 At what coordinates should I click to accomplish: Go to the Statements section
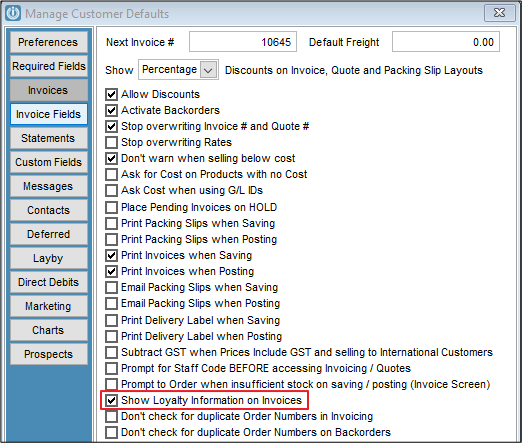click(x=48, y=138)
